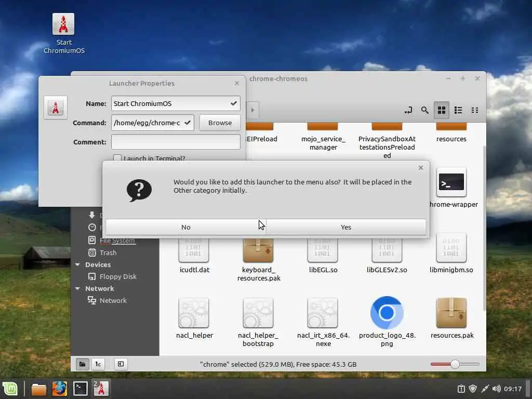Adjust the zoom slider in file manager status bar
532x399 pixels.
pyautogui.click(x=455, y=364)
